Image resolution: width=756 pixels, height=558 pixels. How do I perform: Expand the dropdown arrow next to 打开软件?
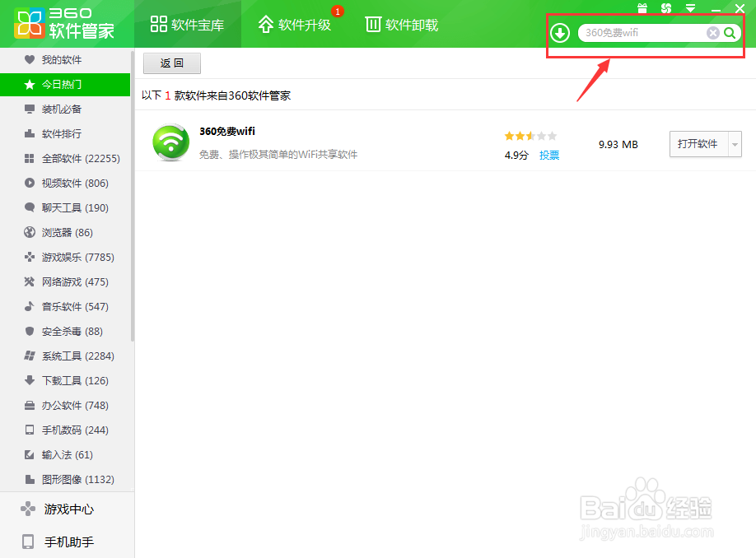[x=735, y=144]
